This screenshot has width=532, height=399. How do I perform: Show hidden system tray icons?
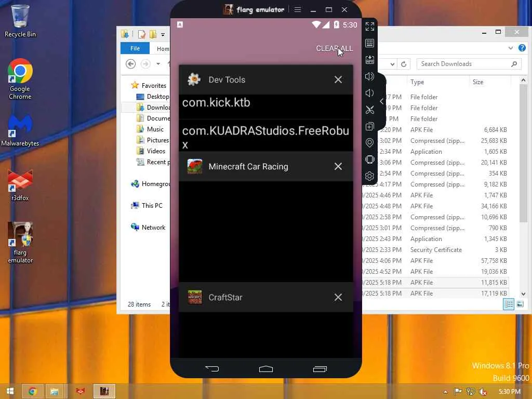[x=445, y=392]
